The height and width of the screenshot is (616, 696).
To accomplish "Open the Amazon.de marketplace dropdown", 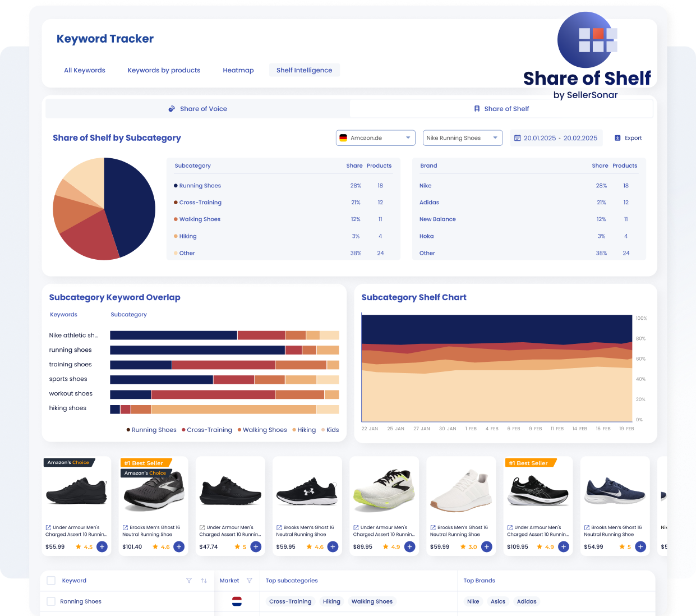I will (376, 138).
